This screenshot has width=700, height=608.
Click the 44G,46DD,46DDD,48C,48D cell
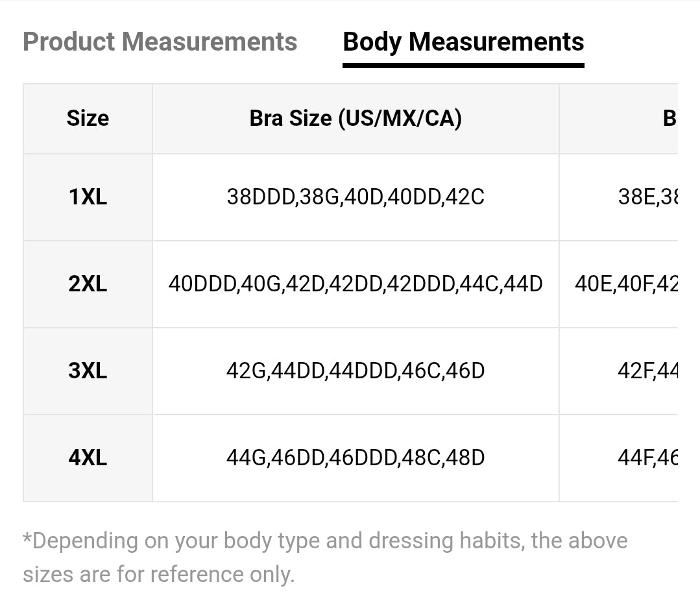(x=356, y=458)
